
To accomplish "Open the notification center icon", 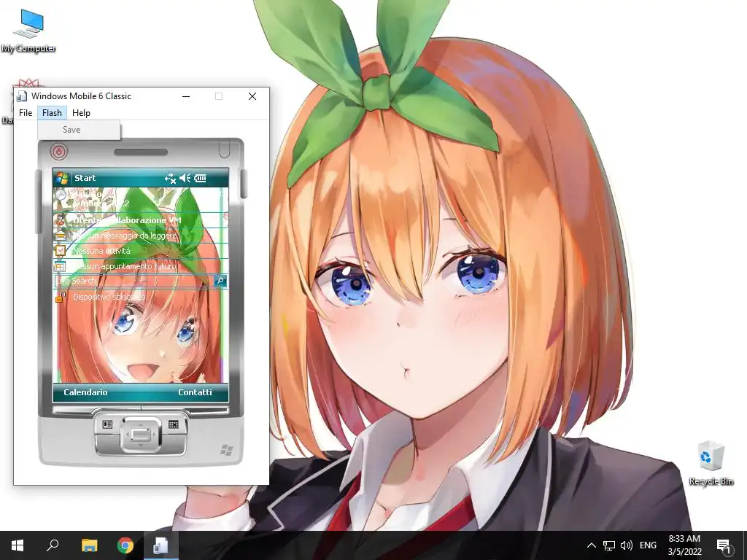I will point(724,545).
